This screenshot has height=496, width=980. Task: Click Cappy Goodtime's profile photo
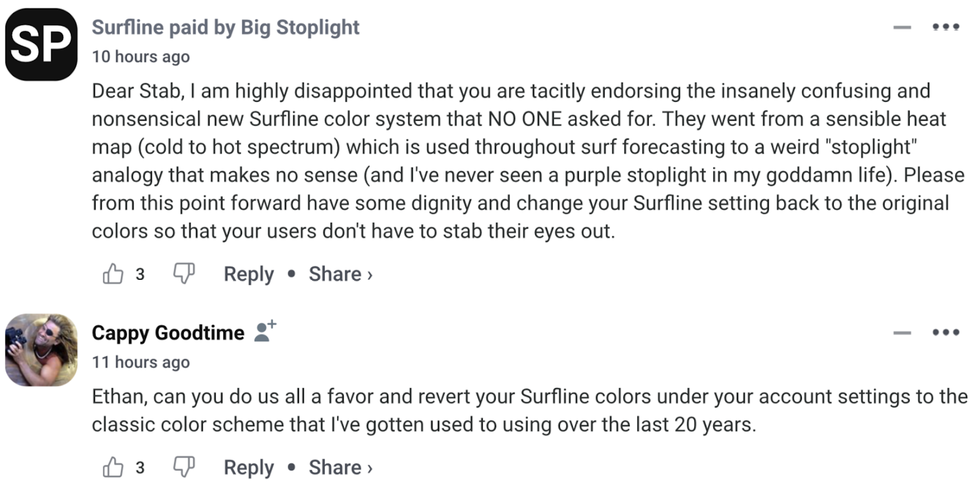[41, 350]
